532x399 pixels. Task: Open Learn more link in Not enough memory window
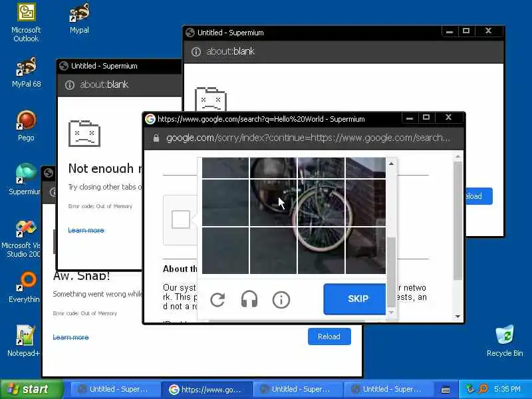(x=86, y=230)
